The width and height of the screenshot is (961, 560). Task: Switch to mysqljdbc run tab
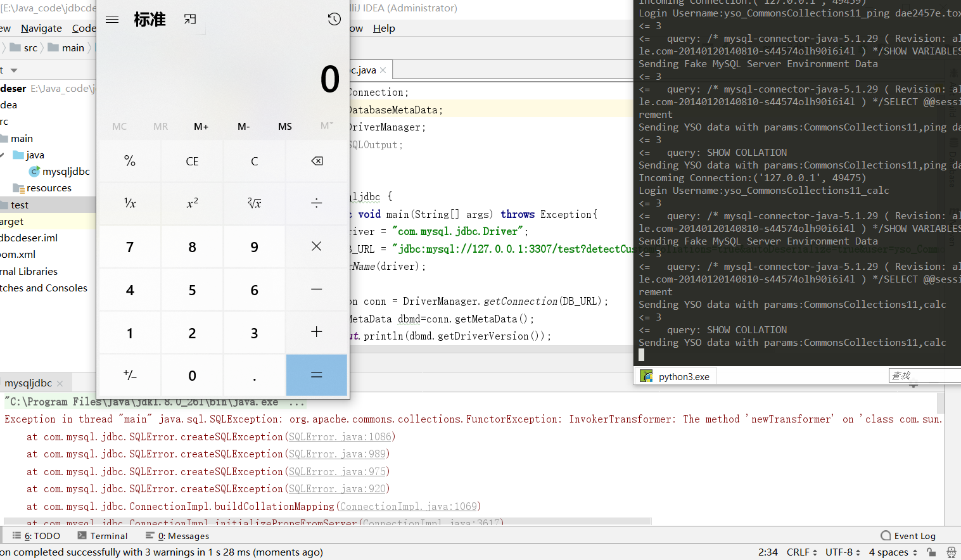coord(29,383)
